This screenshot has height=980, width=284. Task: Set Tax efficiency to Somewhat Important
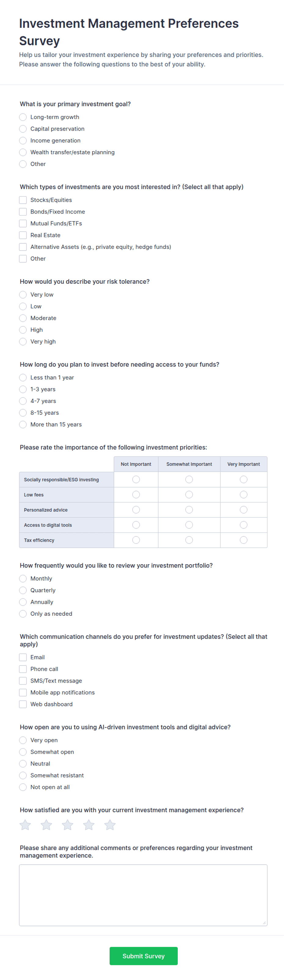(x=189, y=540)
